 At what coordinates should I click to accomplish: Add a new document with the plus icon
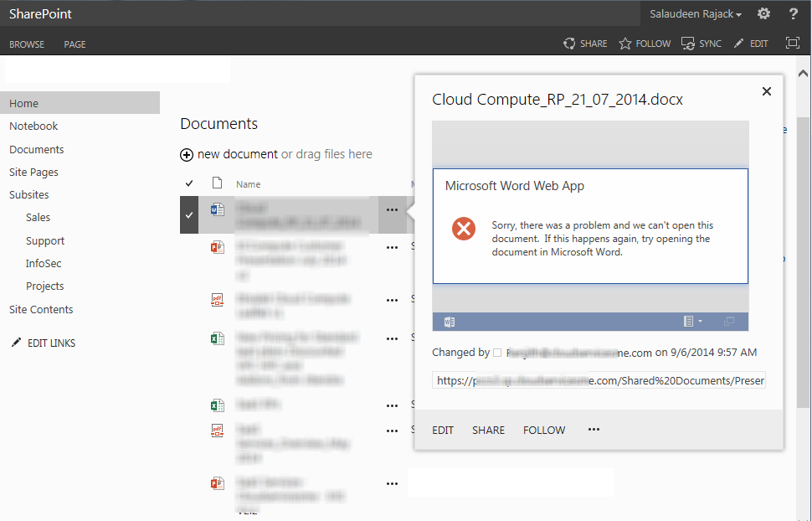tap(187, 154)
